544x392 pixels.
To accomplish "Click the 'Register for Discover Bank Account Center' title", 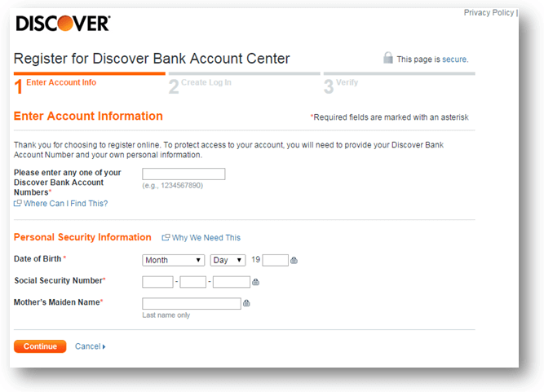I will 152,59.
